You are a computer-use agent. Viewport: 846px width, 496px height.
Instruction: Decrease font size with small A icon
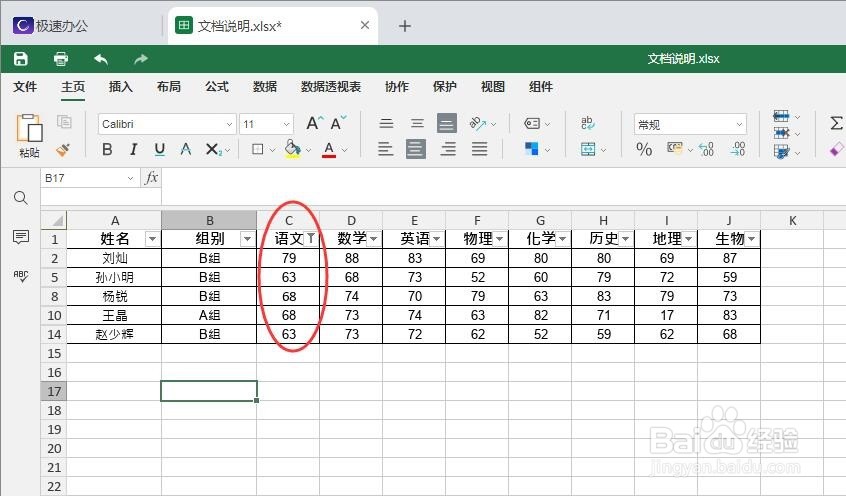click(338, 123)
